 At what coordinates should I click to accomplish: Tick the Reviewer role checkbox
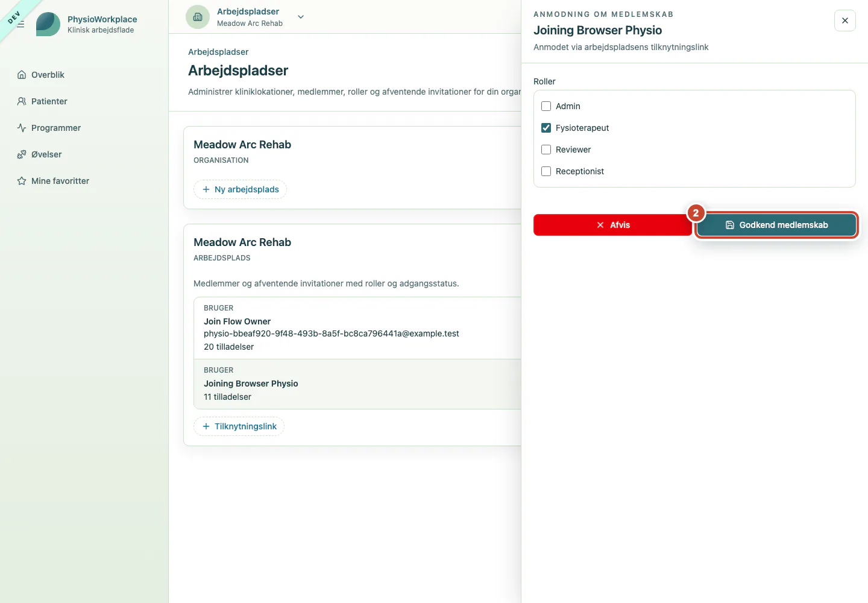coord(546,150)
